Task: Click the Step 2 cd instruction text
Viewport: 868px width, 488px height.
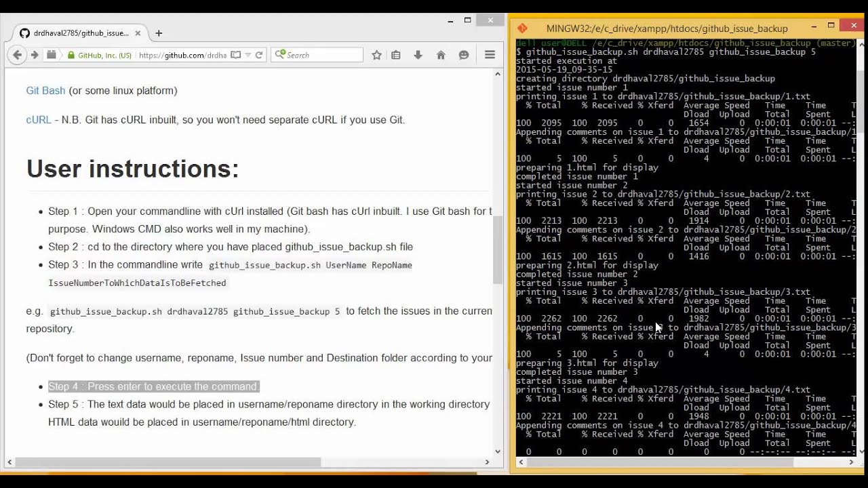Action: click(231, 247)
